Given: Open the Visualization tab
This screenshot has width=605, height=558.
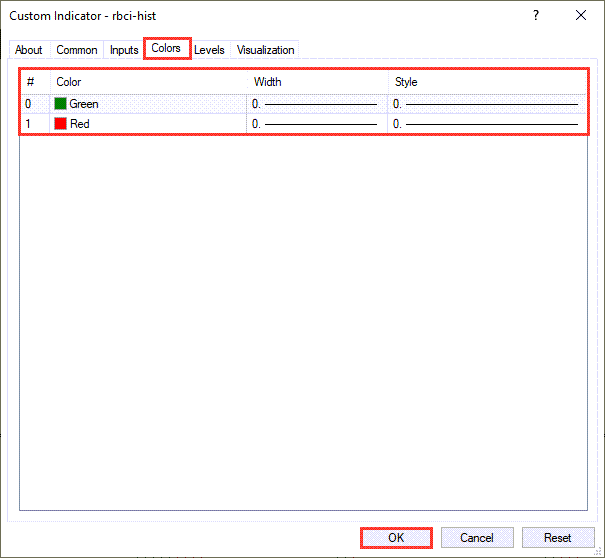Looking at the screenshot, I should pos(265,50).
